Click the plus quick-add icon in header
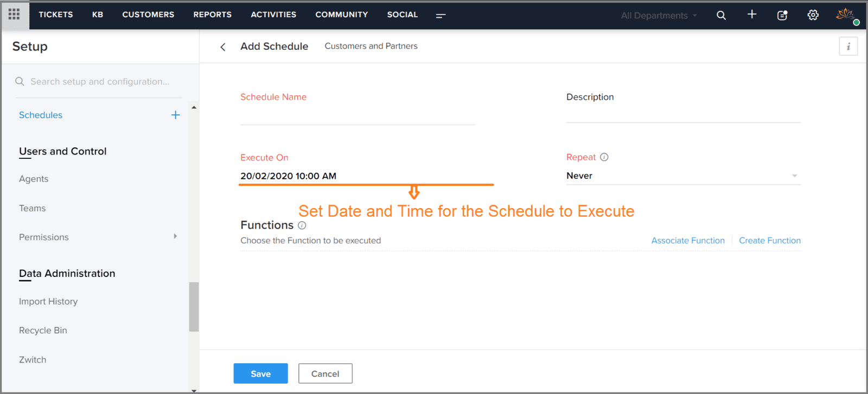The width and height of the screenshot is (868, 394). [x=752, y=15]
